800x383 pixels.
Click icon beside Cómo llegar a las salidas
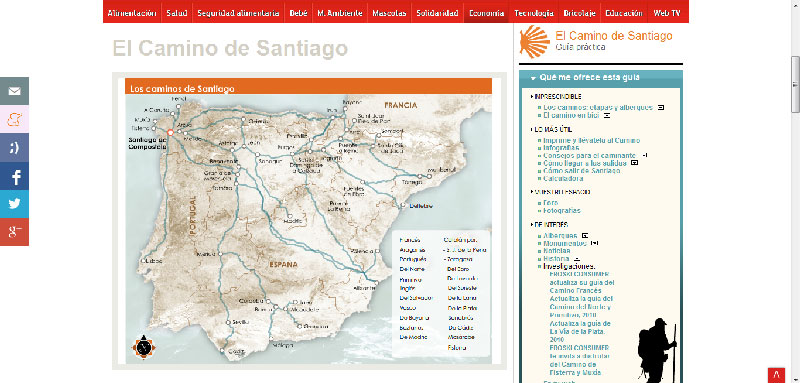pos(634,163)
